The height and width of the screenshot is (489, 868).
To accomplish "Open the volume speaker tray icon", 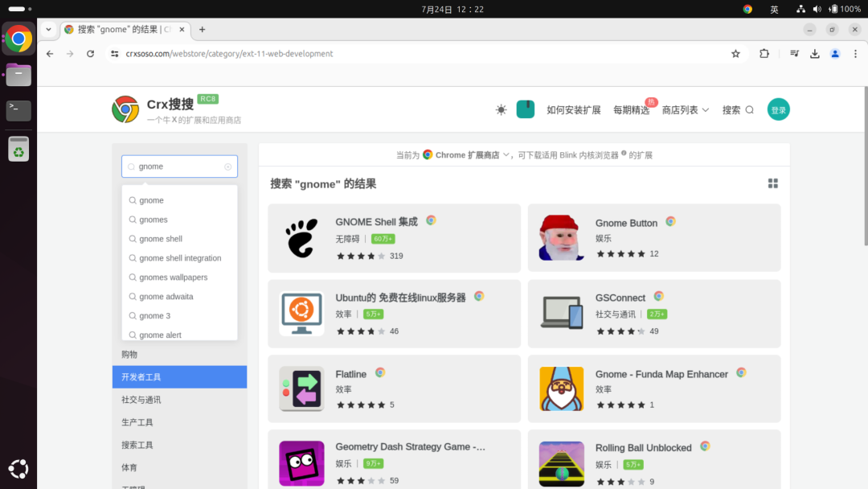I will (x=817, y=9).
